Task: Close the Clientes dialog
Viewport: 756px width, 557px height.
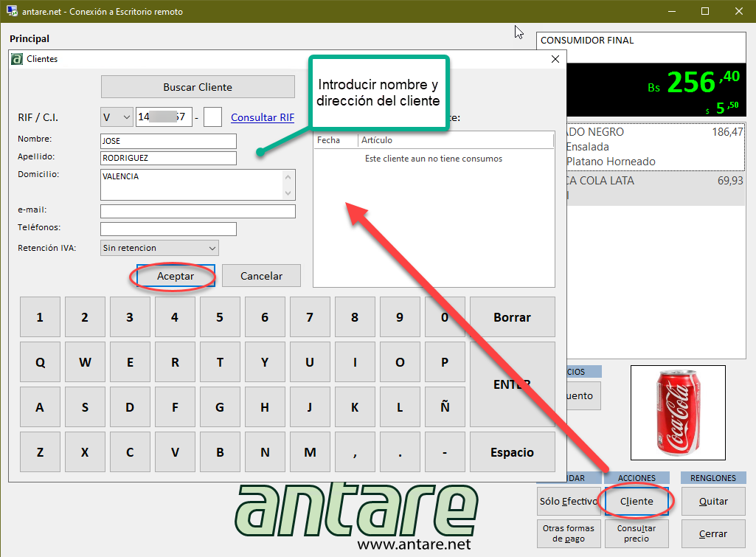Action: (556, 59)
